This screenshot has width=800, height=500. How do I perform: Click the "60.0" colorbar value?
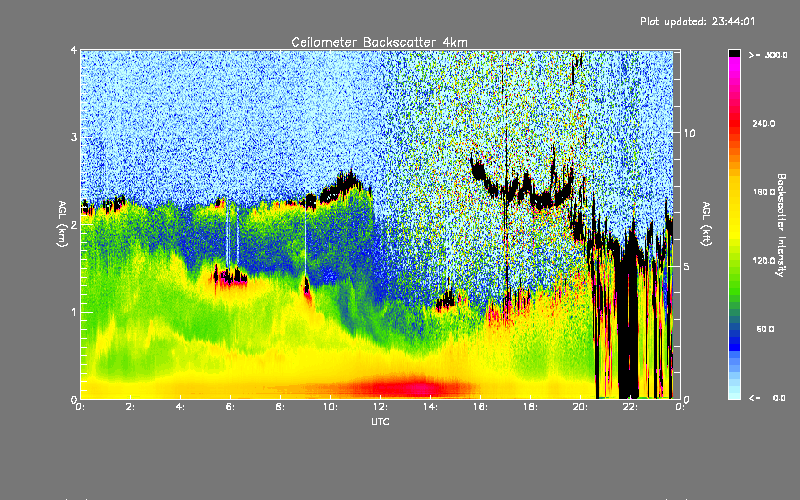pyautogui.click(x=765, y=329)
